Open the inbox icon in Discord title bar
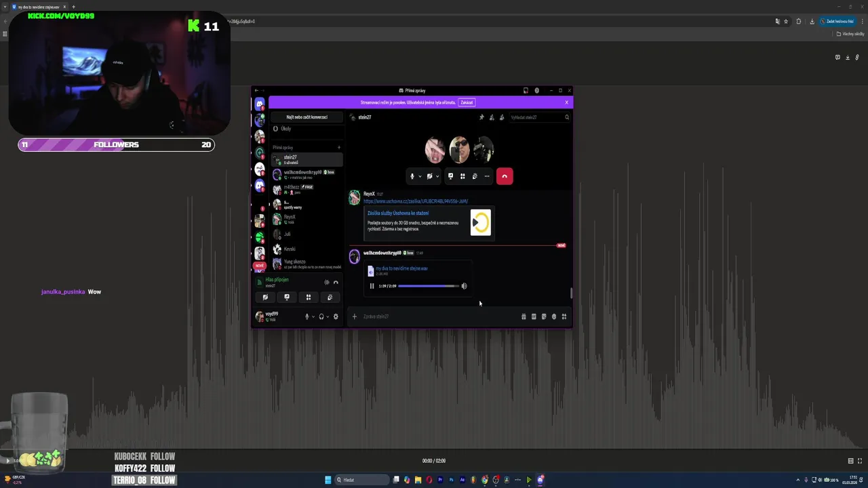The image size is (868, 488). pyautogui.click(x=526, y=90)
